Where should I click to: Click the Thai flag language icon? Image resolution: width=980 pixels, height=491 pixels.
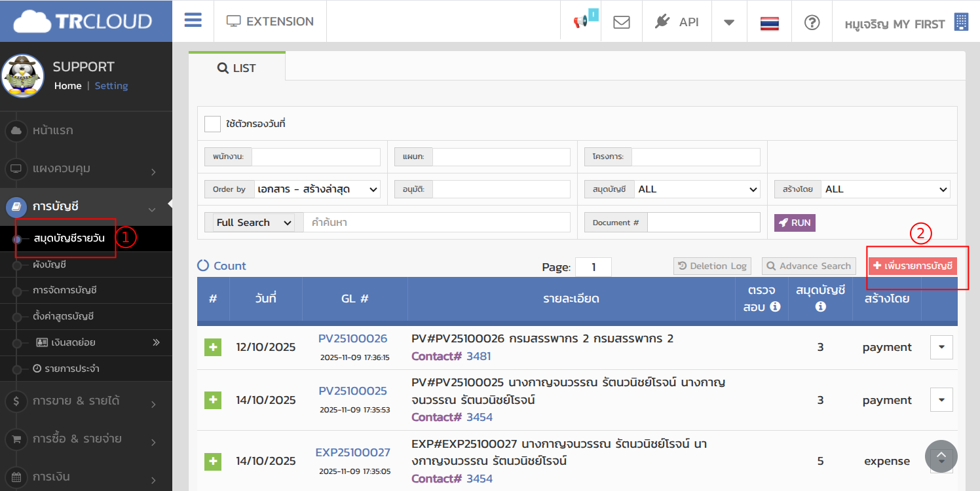(x=769, y=22)
